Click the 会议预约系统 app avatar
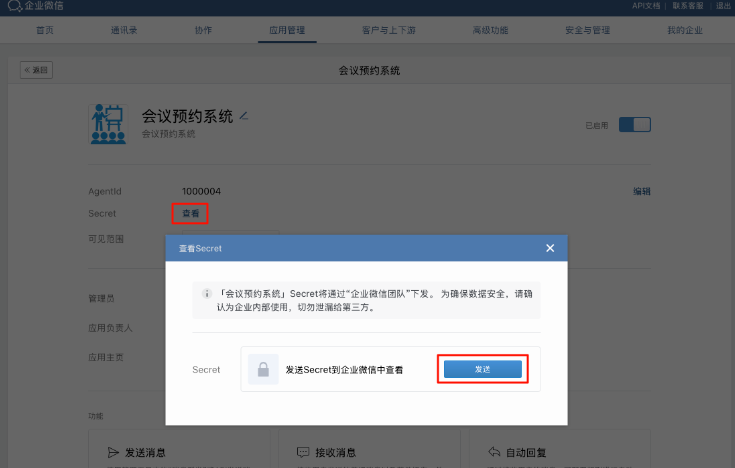This screenshot has height=468, width=735. 110,124
